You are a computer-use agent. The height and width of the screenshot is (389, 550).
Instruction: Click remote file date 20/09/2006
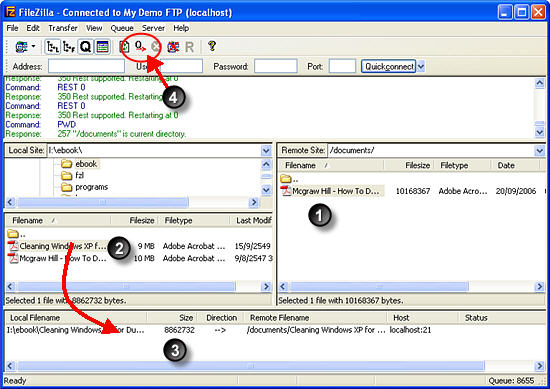click(516, 191)
